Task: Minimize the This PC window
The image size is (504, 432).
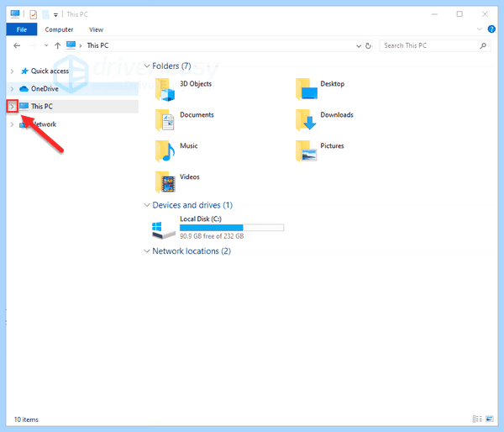Action: [x=434, y=14]
